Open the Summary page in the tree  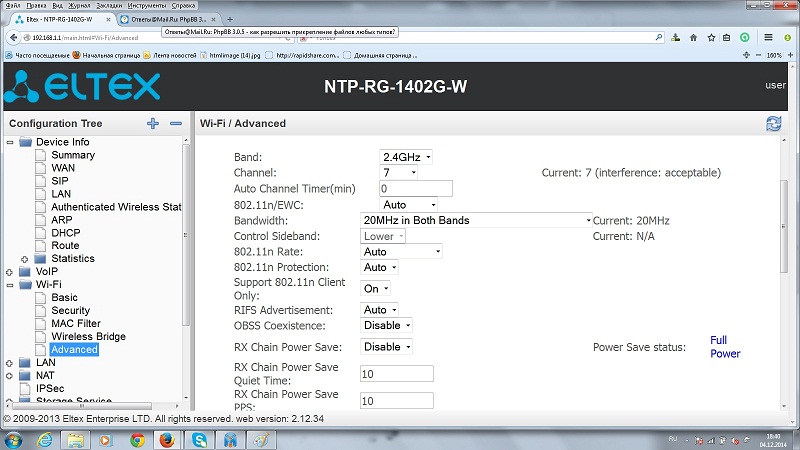pyautogui.click(x=73, y=155)
